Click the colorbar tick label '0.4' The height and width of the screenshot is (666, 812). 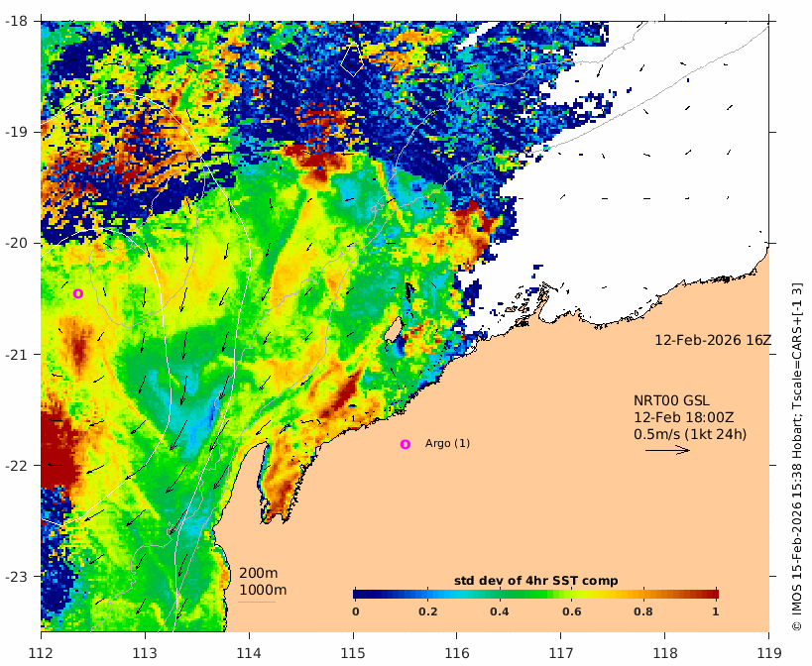pyautogui.click(x=500, y=611)
